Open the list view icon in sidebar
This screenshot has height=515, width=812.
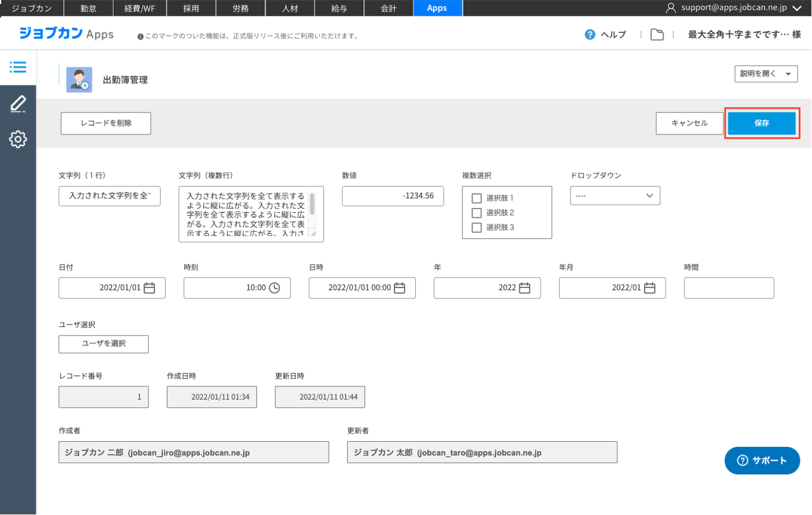(x=18, y=68)
